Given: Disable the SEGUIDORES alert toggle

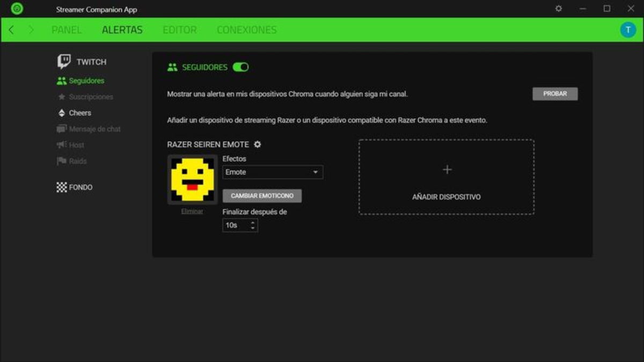Looking at the screenshot, I should coord(241,67).
